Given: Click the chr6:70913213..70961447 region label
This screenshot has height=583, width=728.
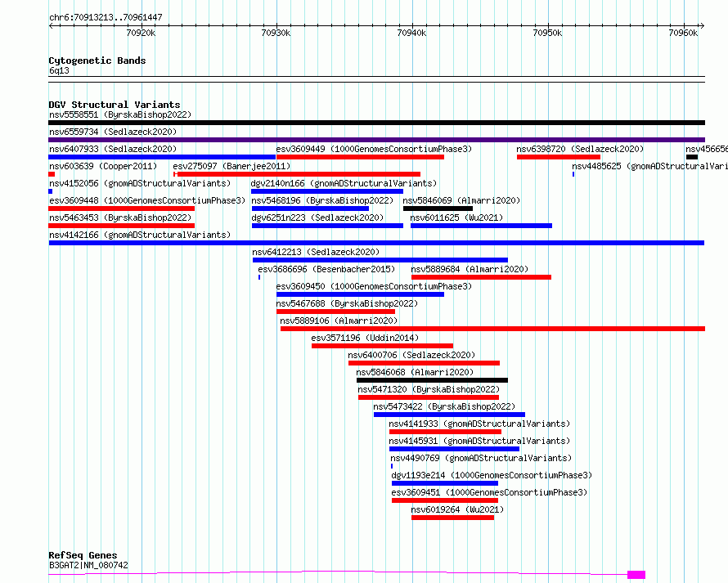Looking at the screenshot, I should pos(106,17).
